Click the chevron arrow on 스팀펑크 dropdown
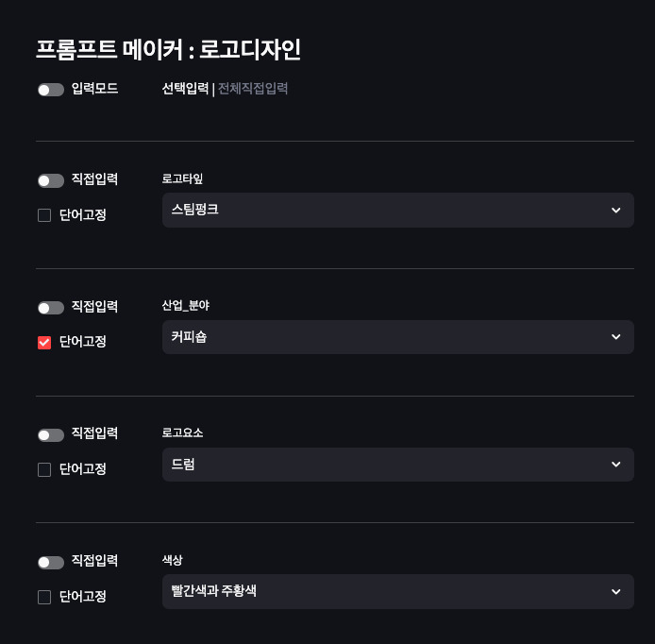The width and height of the screenshot is (655, 644). coord(616,210)
